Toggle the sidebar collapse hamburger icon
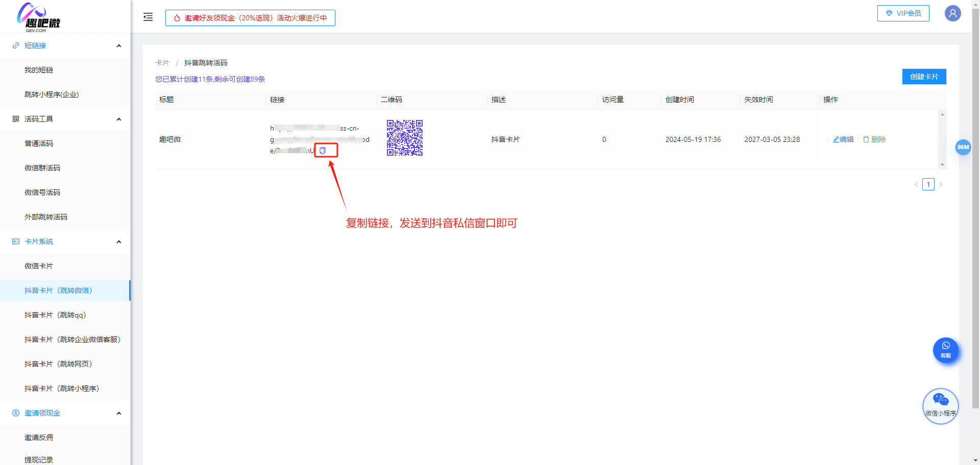Screen dimensions: 980x465 pyautogui.click(x=148, y=17)
